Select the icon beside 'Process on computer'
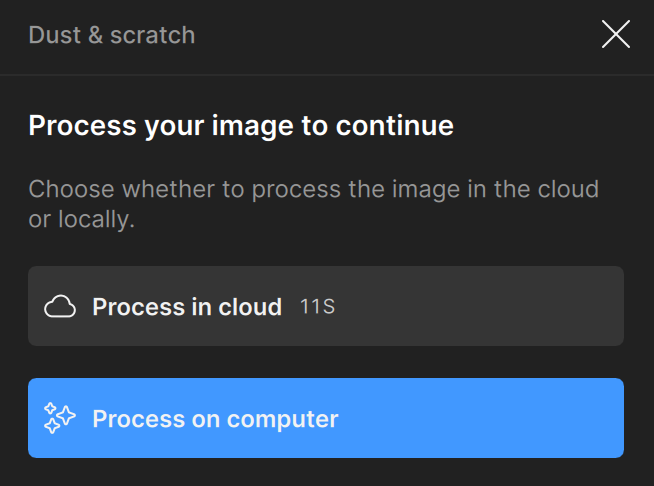This screenshot has width=654, height=486. (60, 418)
